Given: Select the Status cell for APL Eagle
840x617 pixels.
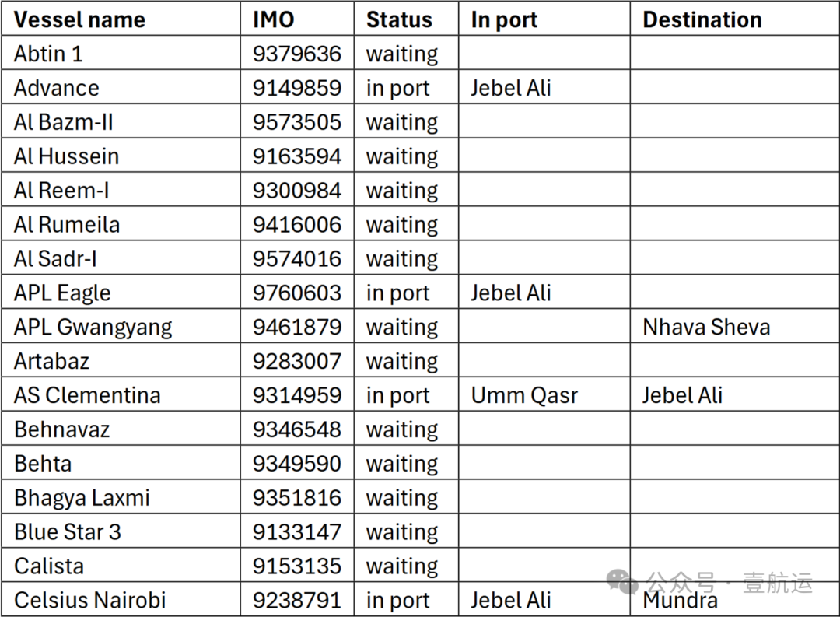Looking at the screenshot, I should pyautogui.click(x=397, y=293).
